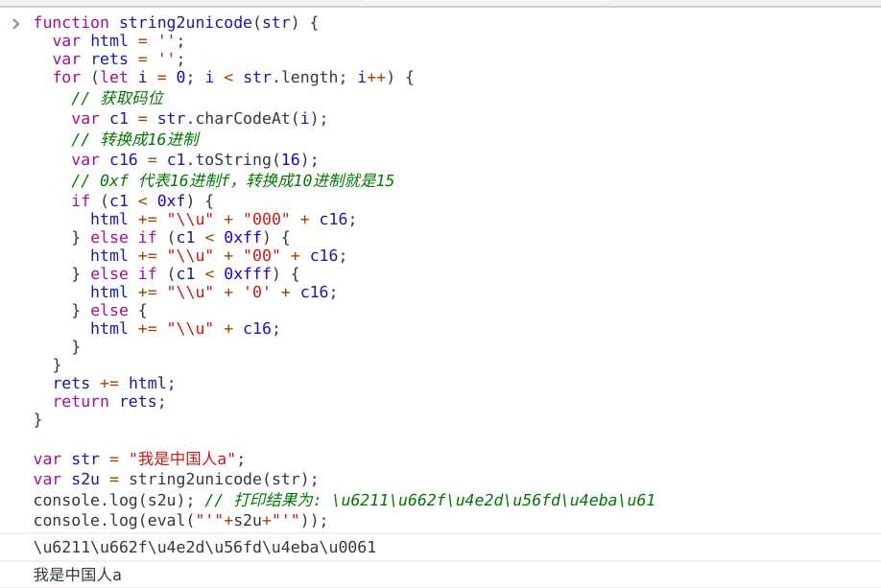Click the 'rets += html;' line
The image size is (881, 588).
click(114, 383)
